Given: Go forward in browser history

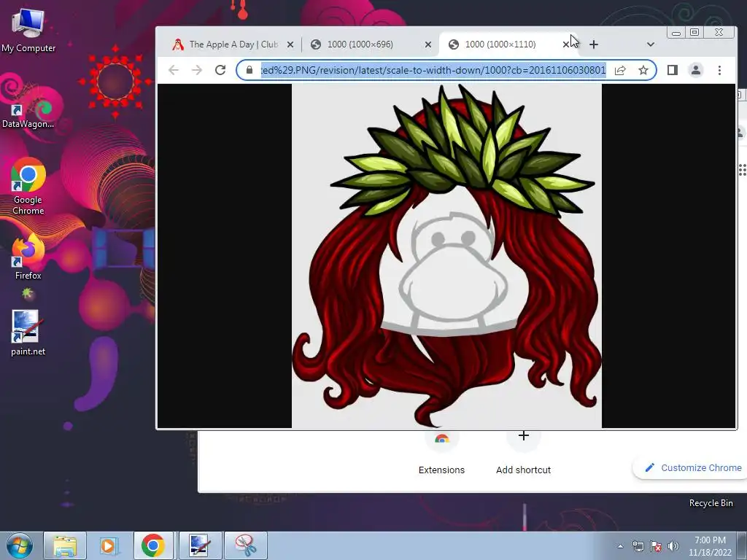Looking at the screenshot, I should [197, 70].
